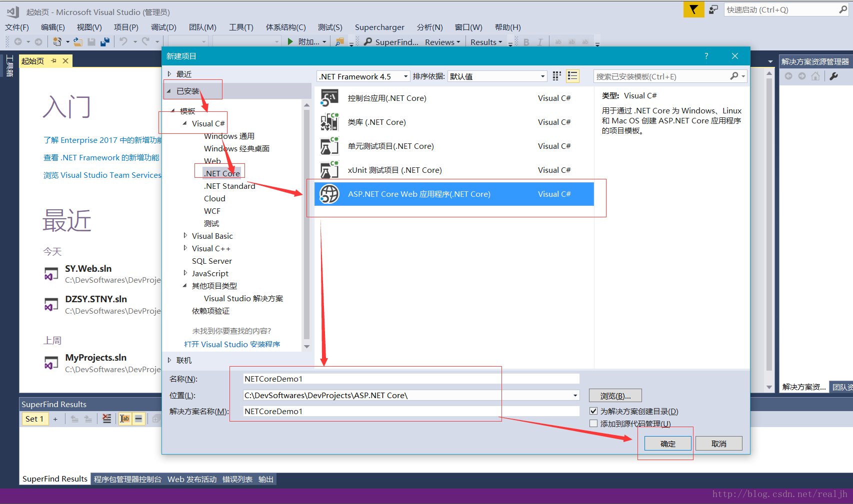The image size is (853, 504).
Task: Switch templates to small icons view
Action: (x=557, y=76)
